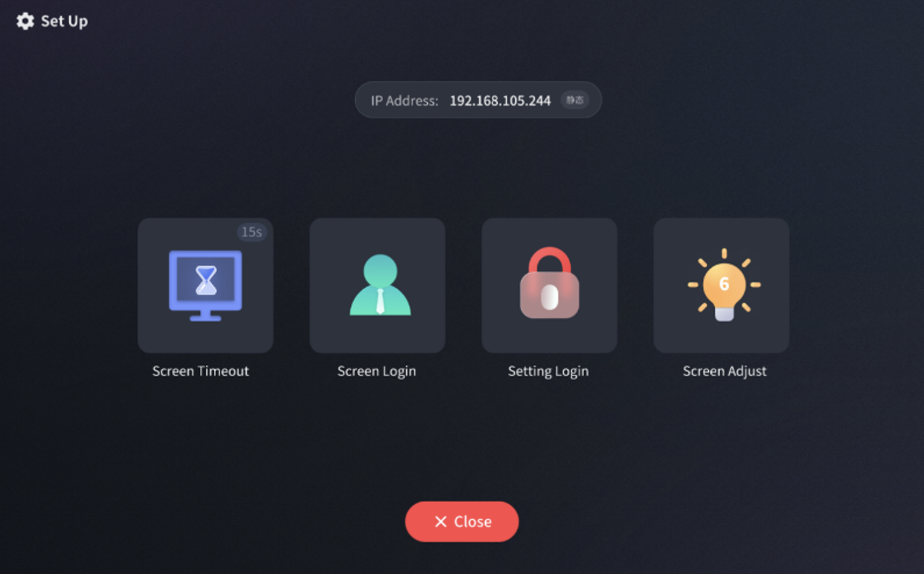This screenshot has height=574, width=924.
Task: Click the static badge beside the IP address
Action: pos(574,100)
